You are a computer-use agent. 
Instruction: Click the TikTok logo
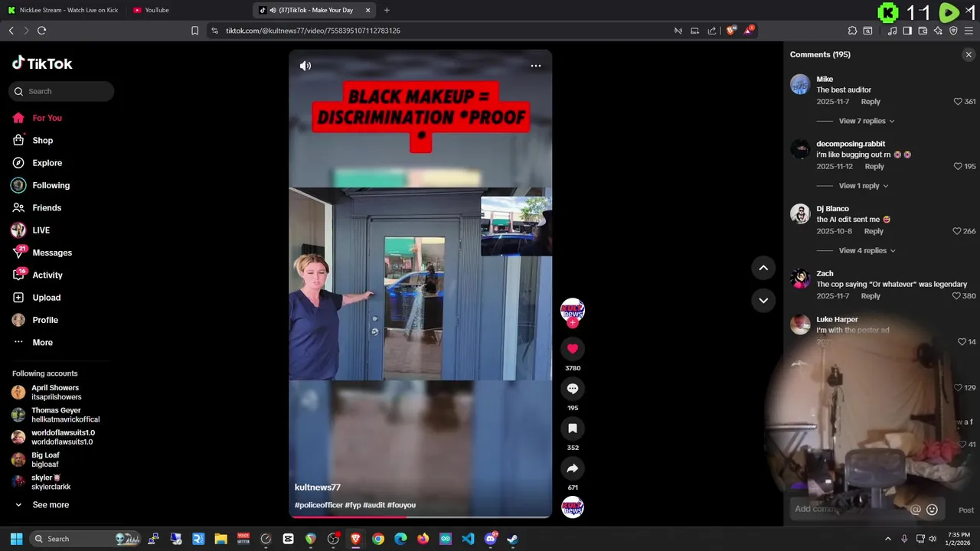click(42, 64)
